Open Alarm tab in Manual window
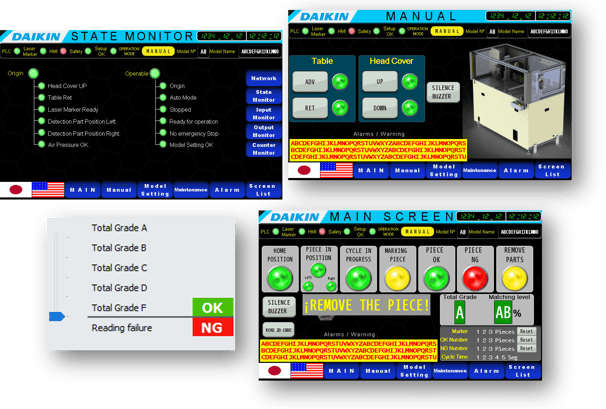606x409 pixels. tap(516, 170)
